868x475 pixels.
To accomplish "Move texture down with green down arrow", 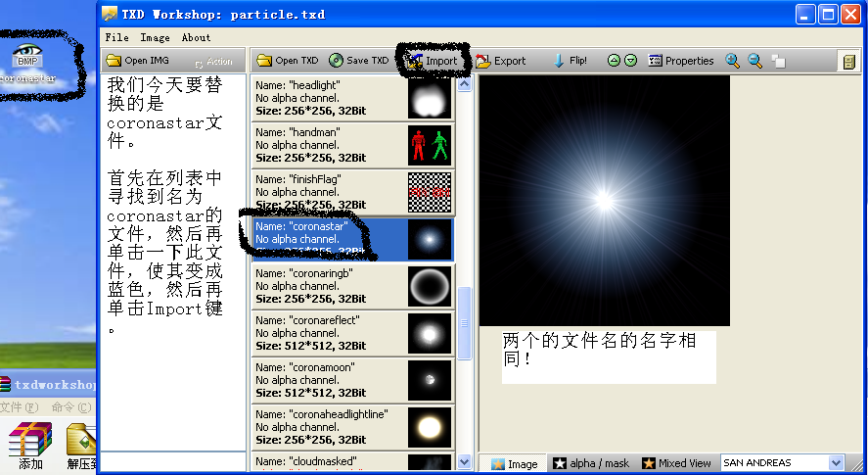I will (x=630, y=61).
